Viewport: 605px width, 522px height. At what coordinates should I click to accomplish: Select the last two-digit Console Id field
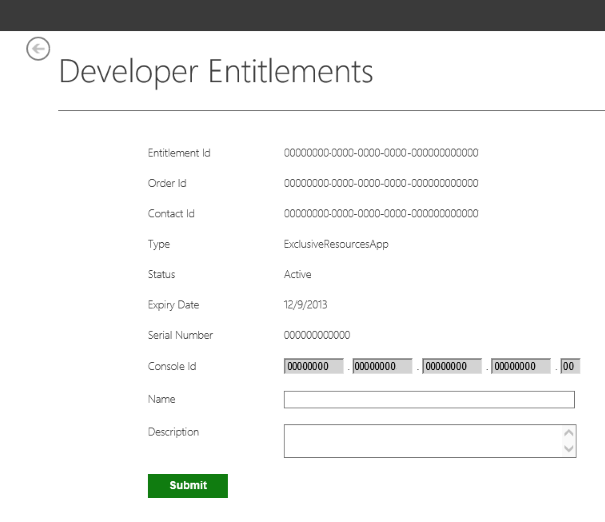(570, 366)
